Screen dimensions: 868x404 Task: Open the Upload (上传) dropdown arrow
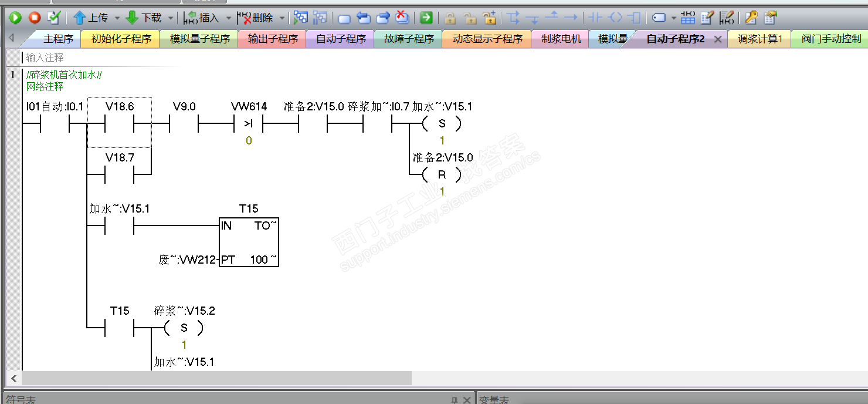117,18
